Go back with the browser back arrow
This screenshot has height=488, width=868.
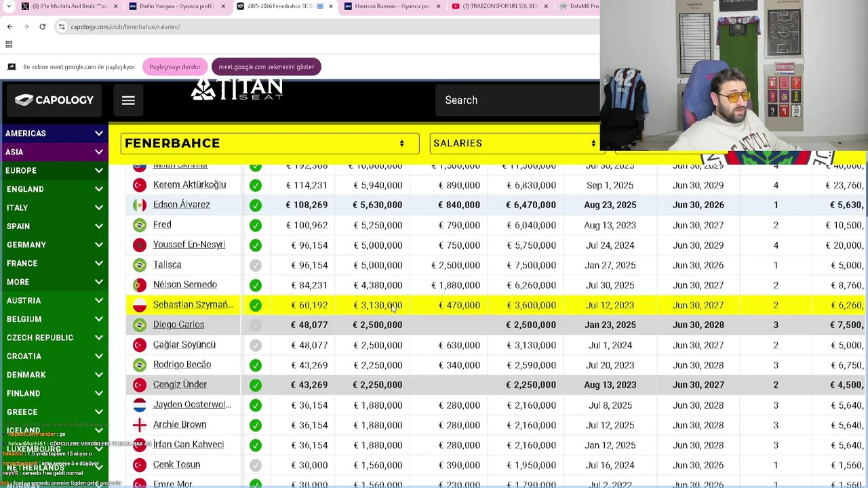pyautogui.click(x=9, y=26)
